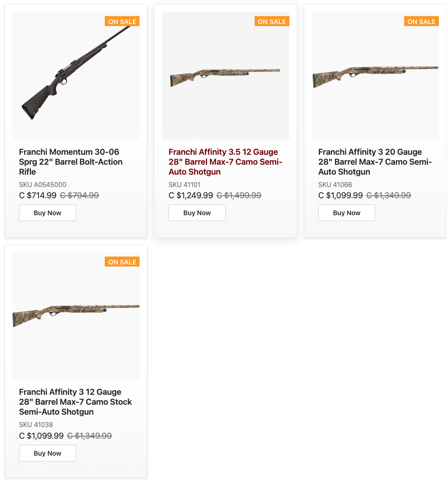This screenshot has width=448, height=485.
Task: Click the ON SALE badge on the Affinity 3.5
Action: 272,22
